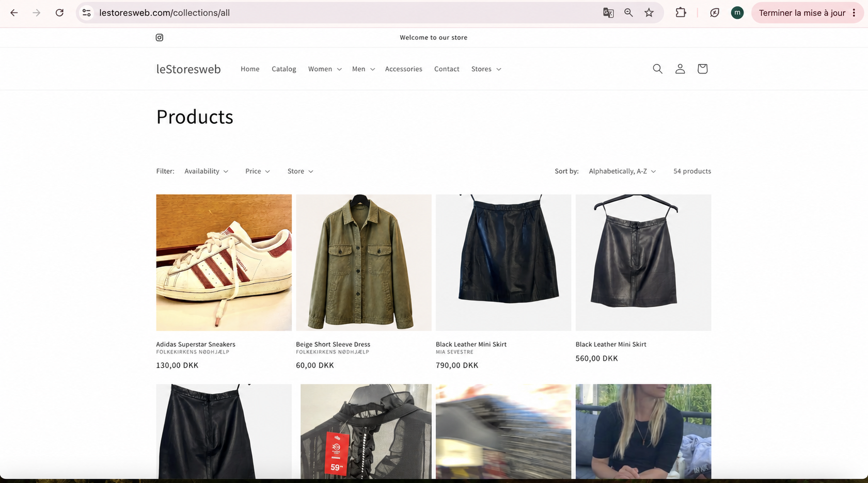868x483 pixels.
Task: Open the account login page
Action: tap(680, 69)
